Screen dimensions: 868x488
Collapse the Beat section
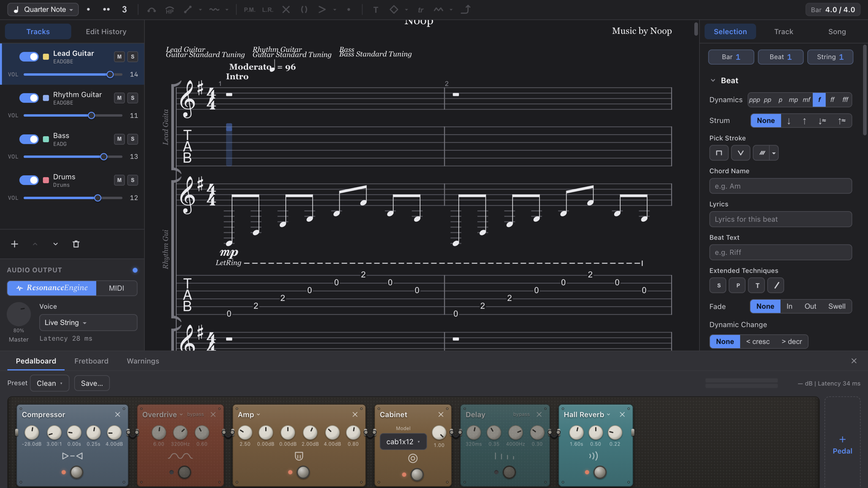coord(713,80)
